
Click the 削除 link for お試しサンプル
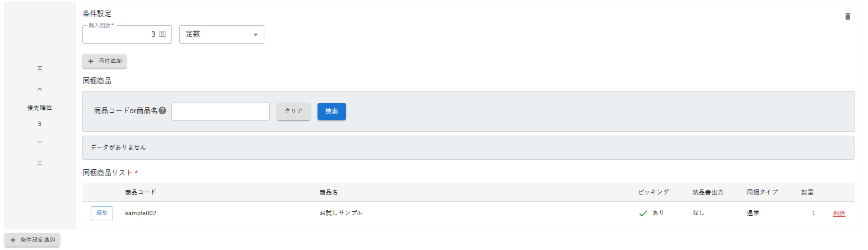click(839, 214)
